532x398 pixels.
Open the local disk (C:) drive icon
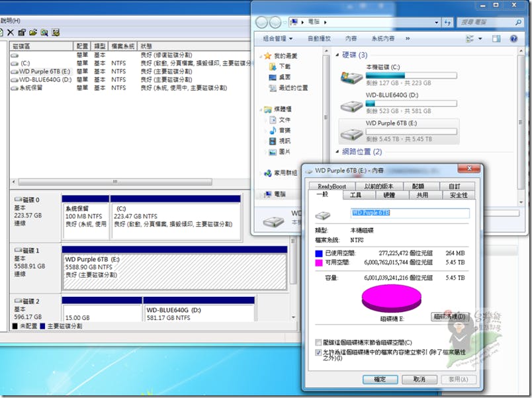click(351, 75)
